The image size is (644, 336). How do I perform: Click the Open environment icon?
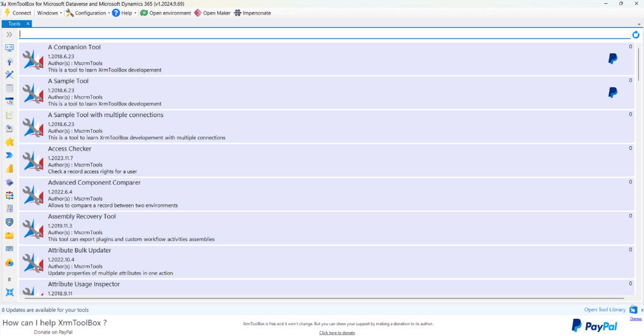(x=144, y=13)
